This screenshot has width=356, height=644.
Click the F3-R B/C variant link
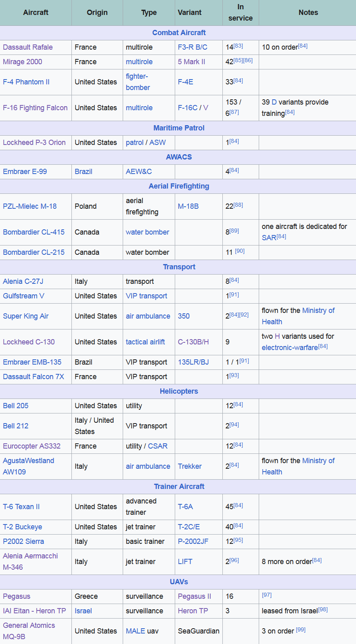click(193, 47)
